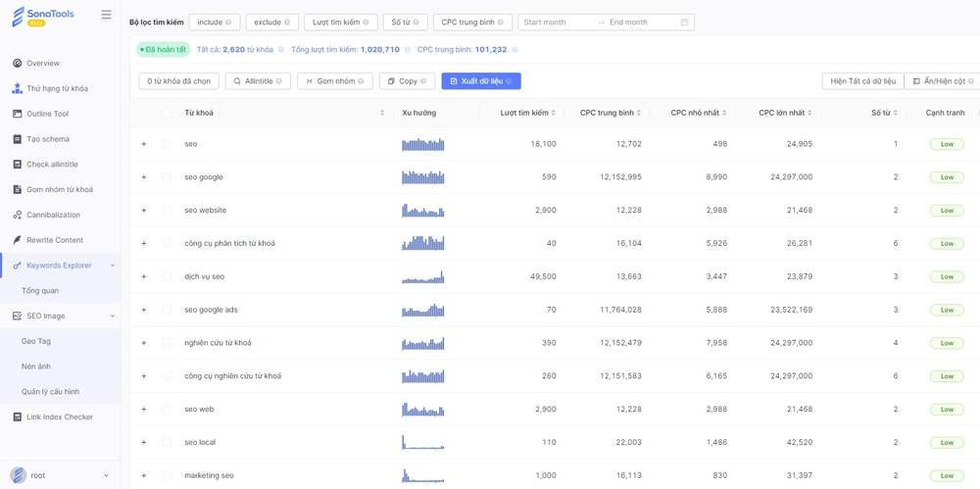
Task: Check box for công cụ phân tích từ khoá
Action: click(167, 243)
